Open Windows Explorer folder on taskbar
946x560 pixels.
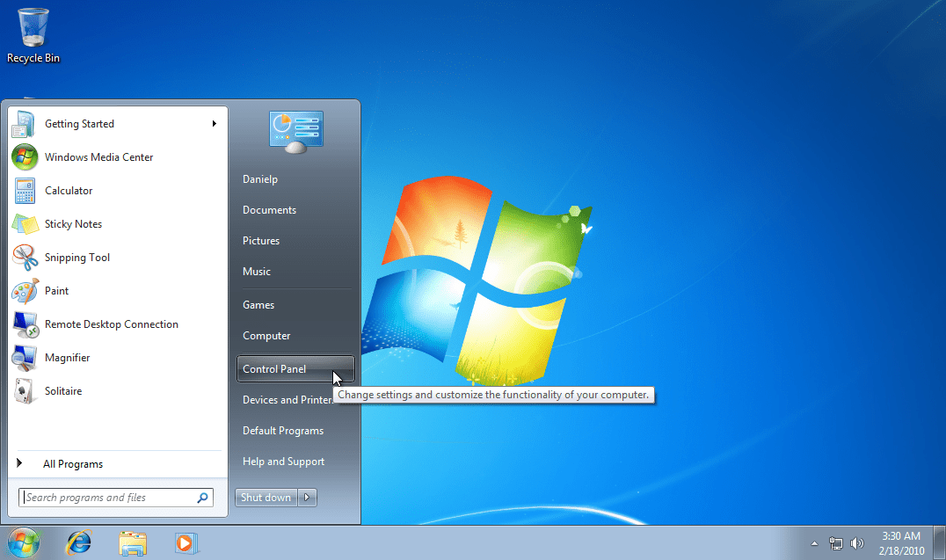click(x=132, y=543)
